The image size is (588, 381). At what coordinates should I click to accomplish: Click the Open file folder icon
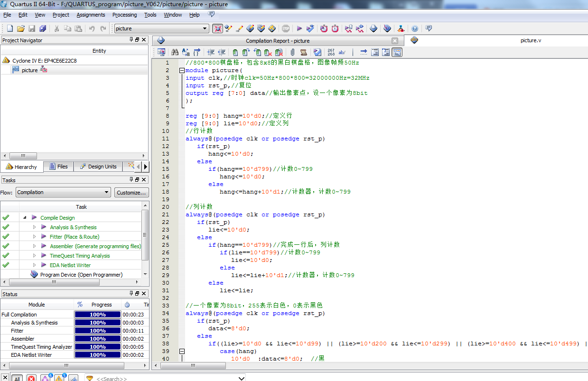20,28
